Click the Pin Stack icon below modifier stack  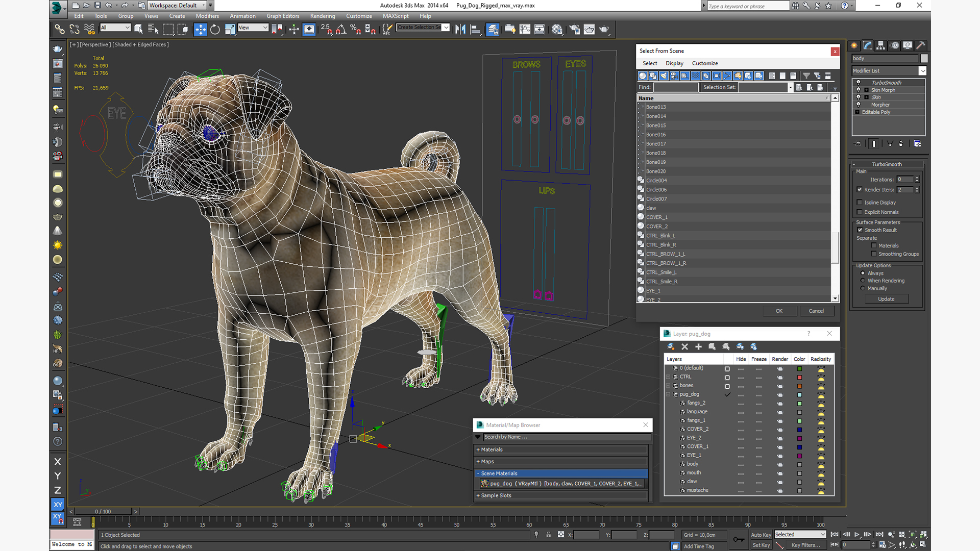[x=858, y=144]
